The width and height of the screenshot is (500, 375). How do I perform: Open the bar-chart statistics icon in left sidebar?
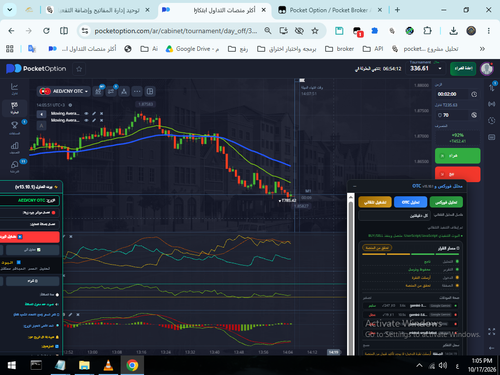pyautogui.click(x=14, y=147)
